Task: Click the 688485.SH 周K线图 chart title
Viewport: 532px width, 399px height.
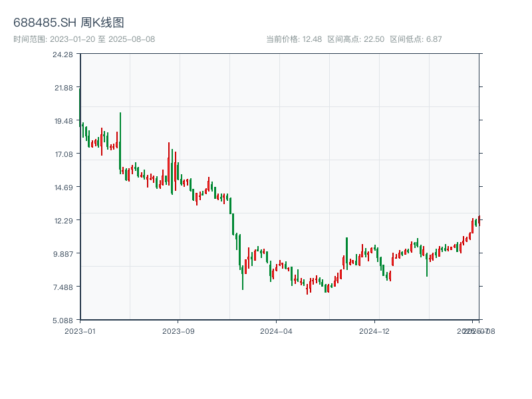Action: pos(68,23)
